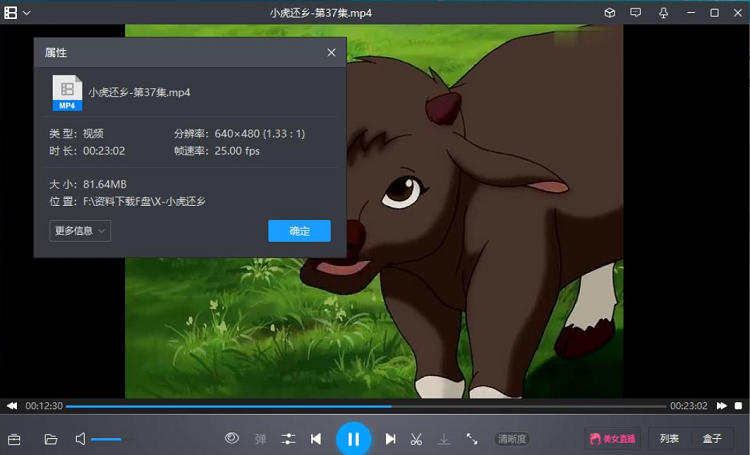Screen dimensions: 750x455
Task: Click the 确定 button in the properties dialog
Action: click(x=299, y=231)
